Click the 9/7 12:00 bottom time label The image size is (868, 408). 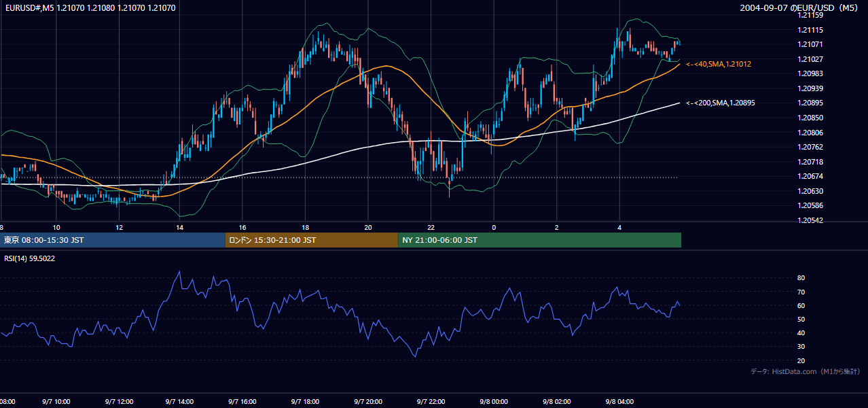(119, 402)
